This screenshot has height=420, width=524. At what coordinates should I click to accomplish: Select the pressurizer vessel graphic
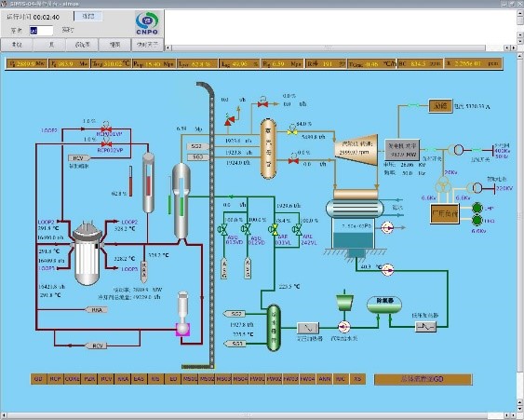click(148, 183)
